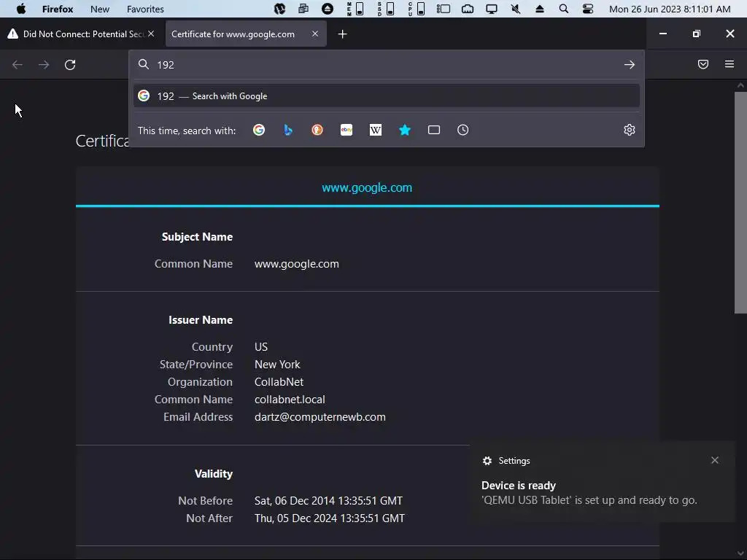
Task: Open the Favorites menu
Action: (x=145, y=9)
